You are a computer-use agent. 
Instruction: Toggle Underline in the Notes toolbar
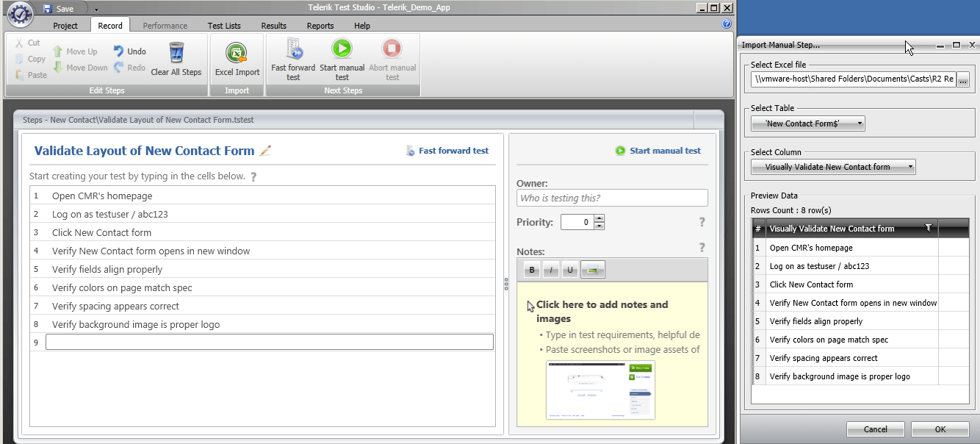pyautogui.click(x=570, y=271)
